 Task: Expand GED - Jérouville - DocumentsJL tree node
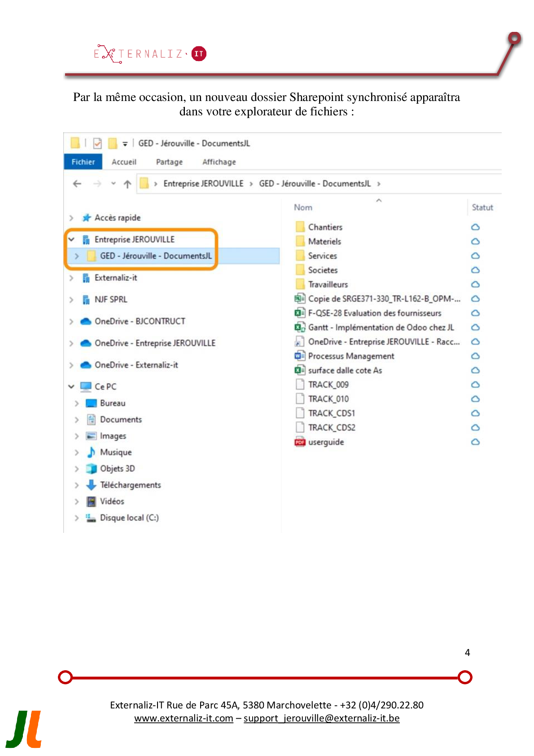[77, 256]
